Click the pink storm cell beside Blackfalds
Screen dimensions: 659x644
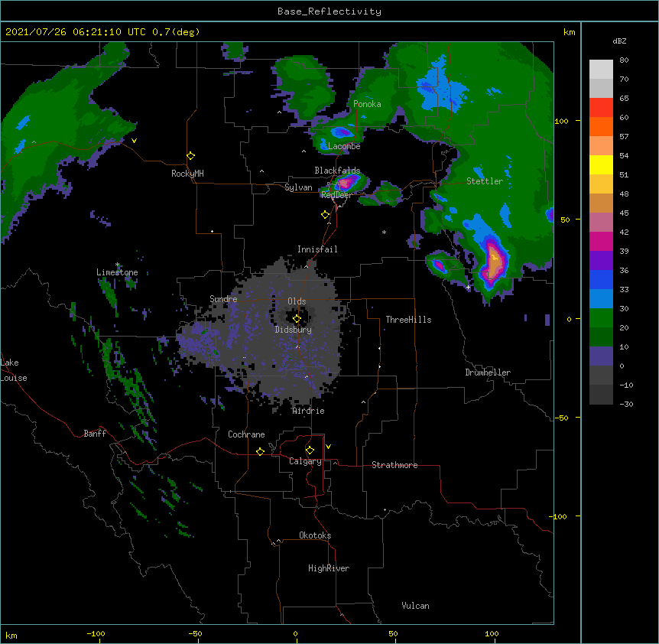(x=346, y=183)
